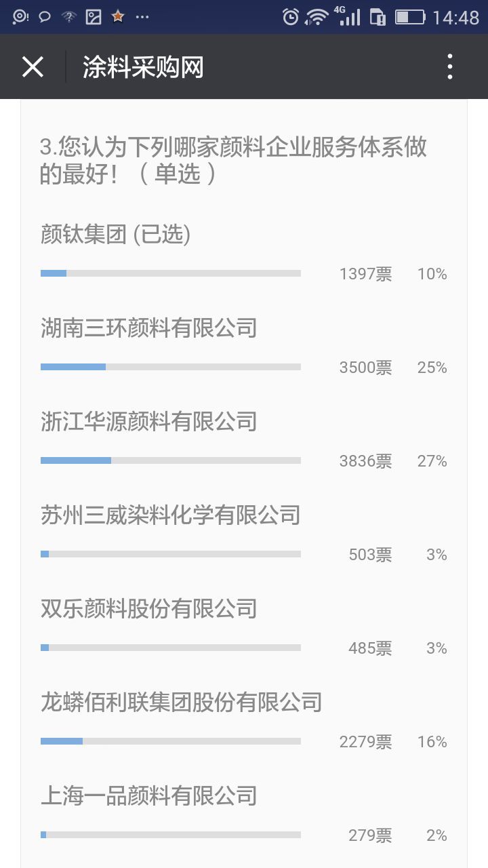Tap the battery indicator icon

(410, 17)
